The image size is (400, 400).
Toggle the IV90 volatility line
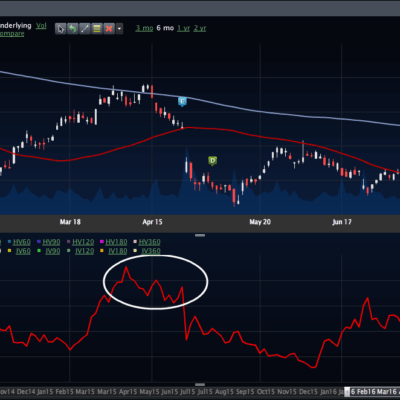tap(53, 251)
